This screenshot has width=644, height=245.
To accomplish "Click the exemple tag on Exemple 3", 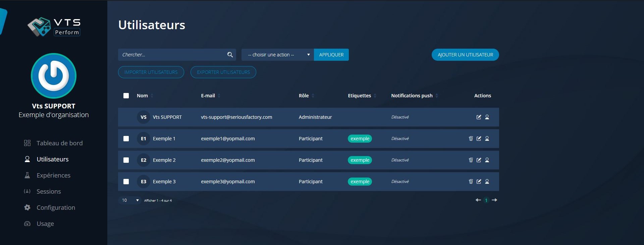I will tap(360, 182).
